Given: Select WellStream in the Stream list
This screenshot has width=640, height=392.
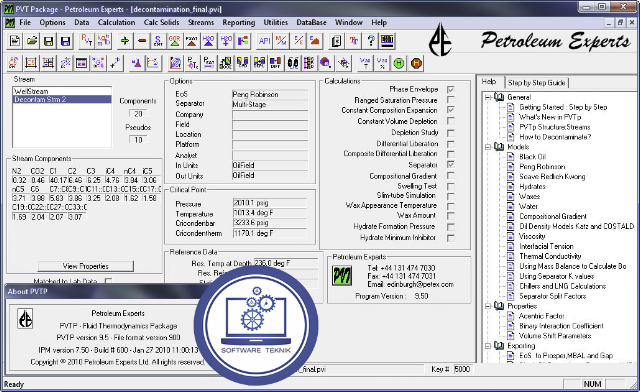Looking at the screenshot, I should (x=62, y=91).
